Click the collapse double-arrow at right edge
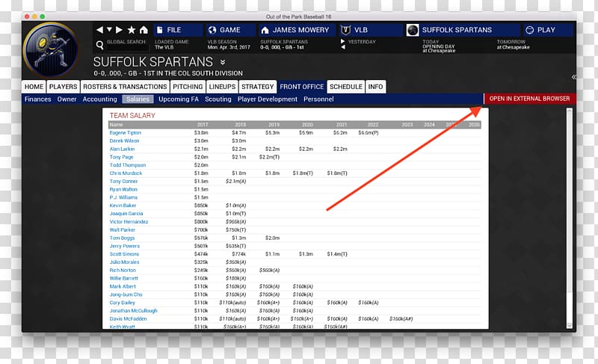This screenshot has height=364, width=598. [x=573, y=77]
